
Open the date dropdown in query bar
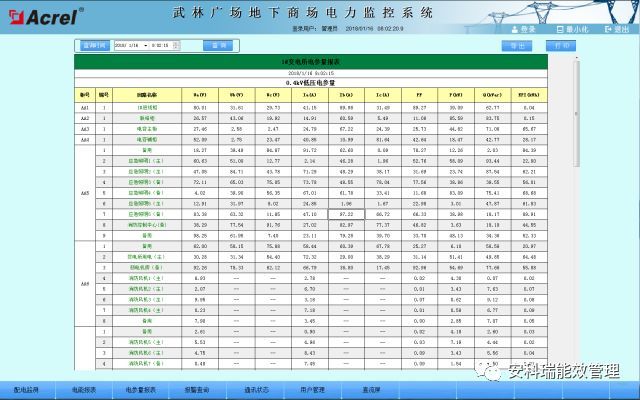coord(146,45)
